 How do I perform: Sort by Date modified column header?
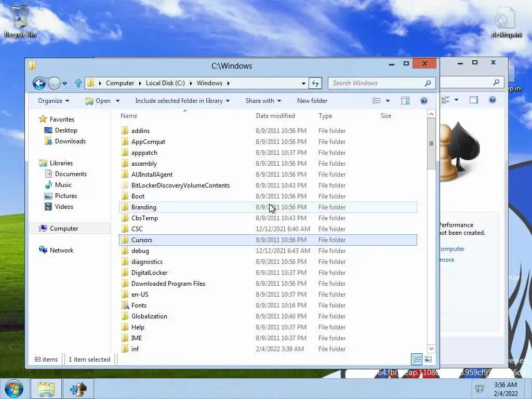click(x=275, y=116)
